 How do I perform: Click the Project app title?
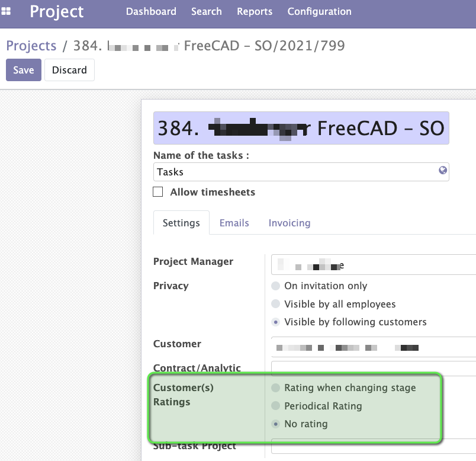pos(56,12)
